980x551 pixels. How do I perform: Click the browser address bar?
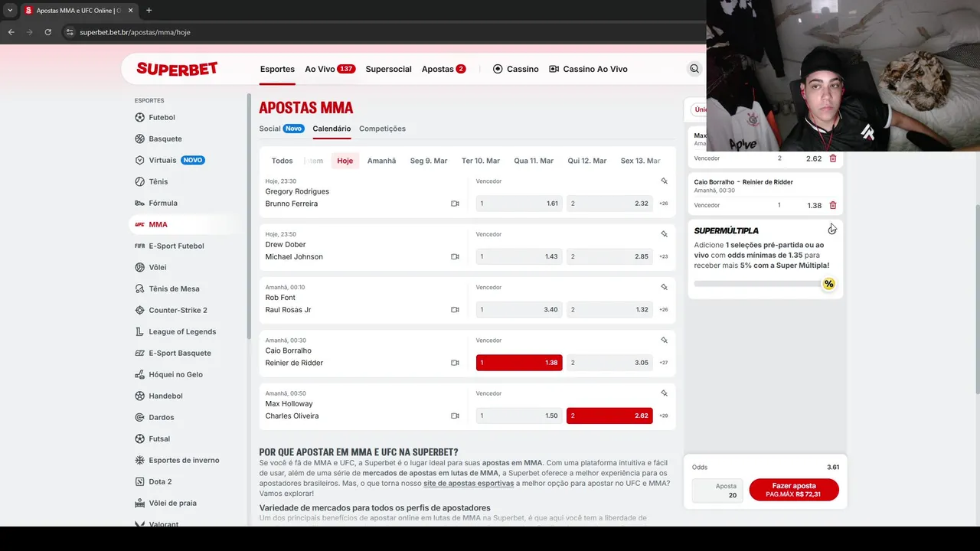383,32
